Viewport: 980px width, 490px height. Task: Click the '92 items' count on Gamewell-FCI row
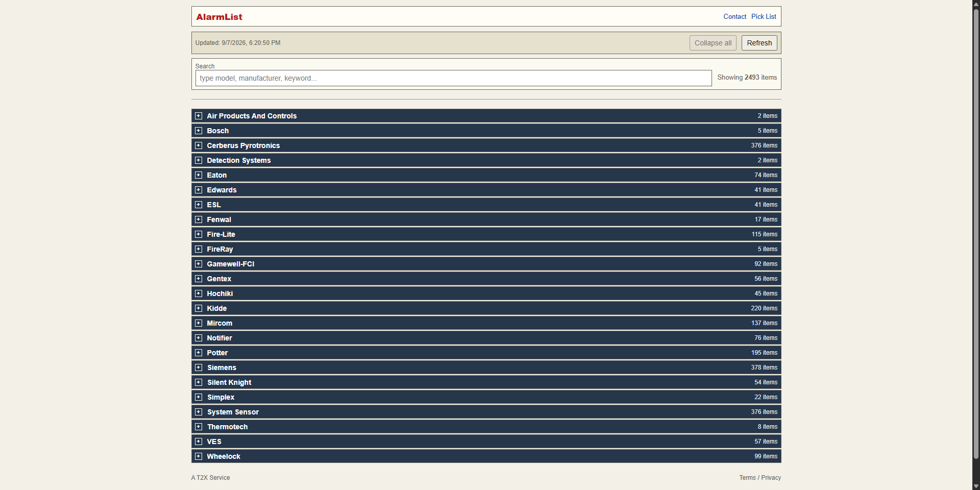tap(766, 264)
